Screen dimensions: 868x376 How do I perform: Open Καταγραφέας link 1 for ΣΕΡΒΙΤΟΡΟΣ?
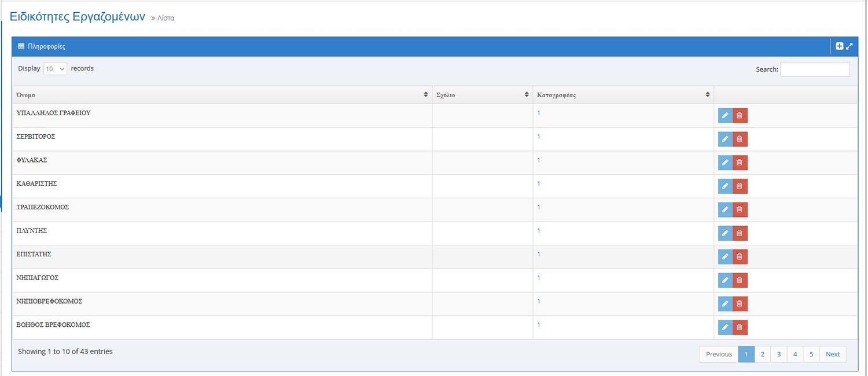coord(539,137)
